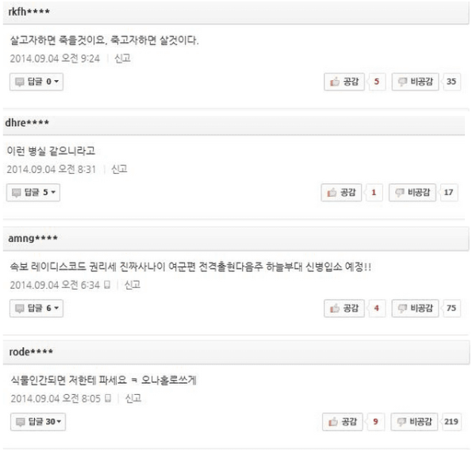The height and width of the screenshot is (452, 476).
Task: Report dhre**** comment via 신고
Action: click(119, 169)
